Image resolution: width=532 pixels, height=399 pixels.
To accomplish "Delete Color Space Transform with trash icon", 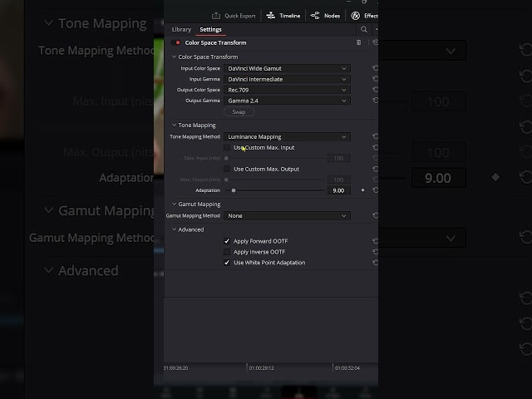I will [358, 42].
